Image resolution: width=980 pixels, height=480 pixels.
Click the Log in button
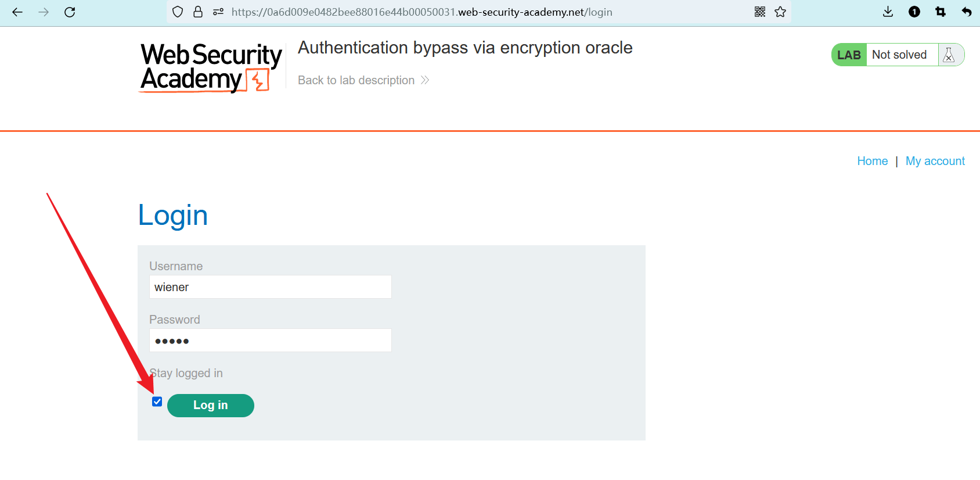click(x=211, y=406)
